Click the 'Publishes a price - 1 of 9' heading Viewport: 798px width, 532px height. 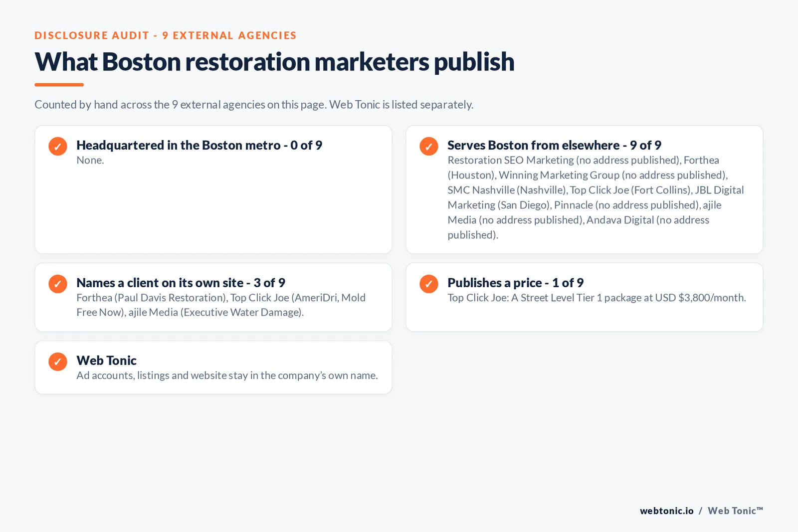[515, 283]
